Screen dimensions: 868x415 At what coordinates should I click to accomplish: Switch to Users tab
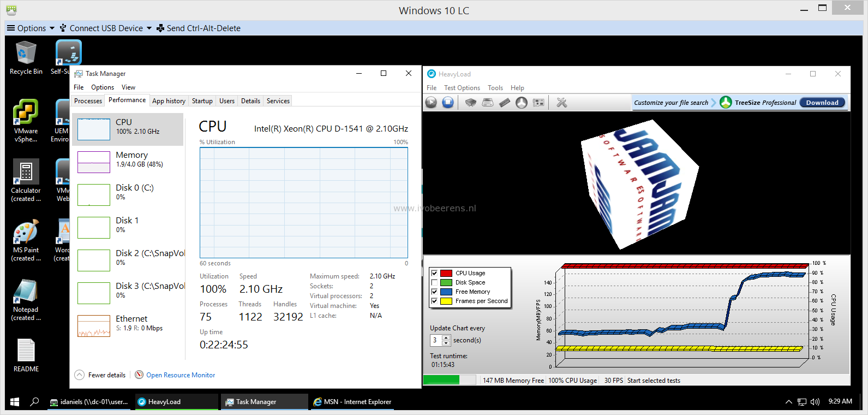point(227,101)
